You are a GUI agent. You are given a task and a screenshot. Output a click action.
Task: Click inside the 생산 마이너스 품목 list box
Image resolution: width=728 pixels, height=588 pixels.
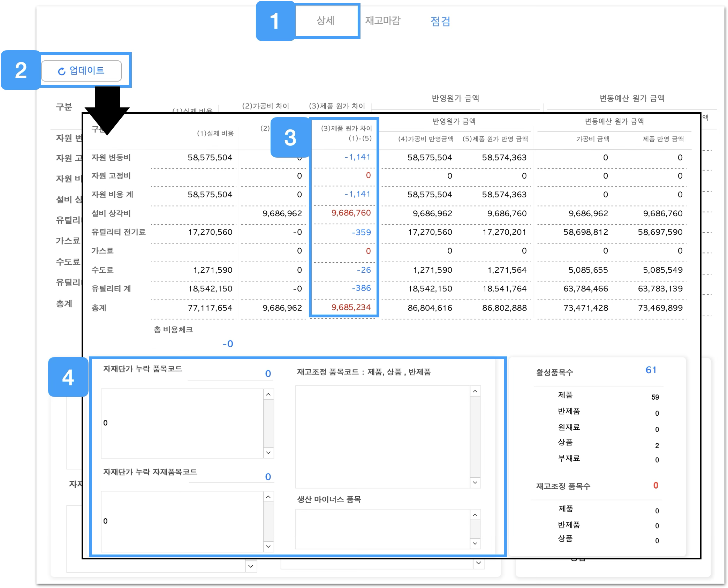[382, 529]
